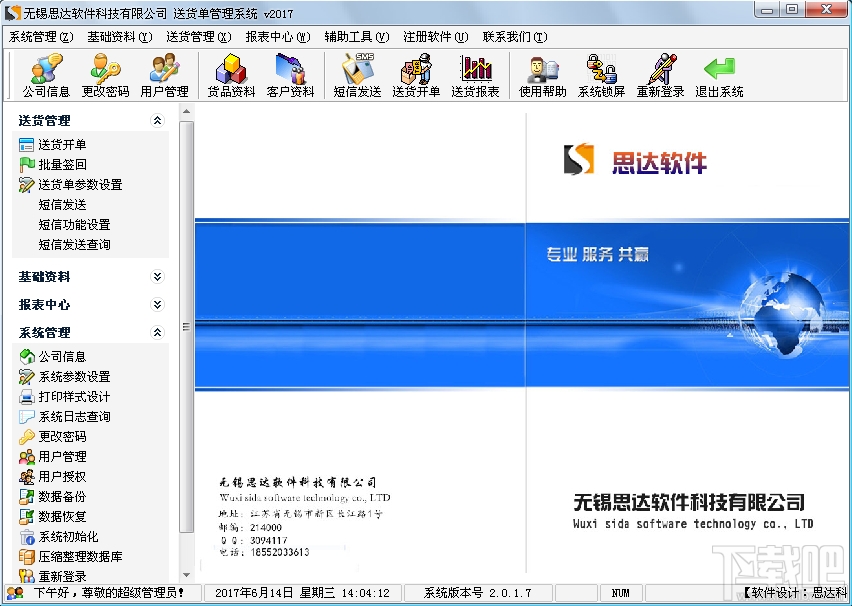Screen dimensions: 852x606
Task: Open 用户授权 in sidebar
Action: pos(53,477)
